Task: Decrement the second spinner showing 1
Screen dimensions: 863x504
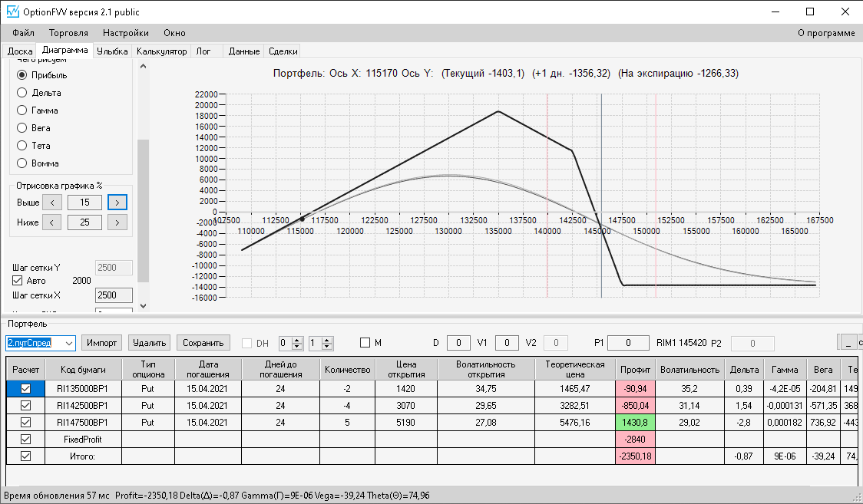Action: click(327, 347)
